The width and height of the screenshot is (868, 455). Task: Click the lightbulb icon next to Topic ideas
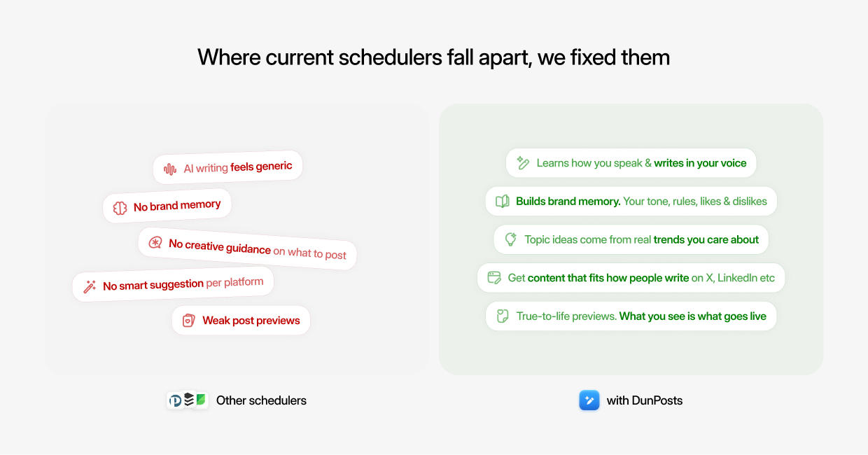[x=511, y=239]
